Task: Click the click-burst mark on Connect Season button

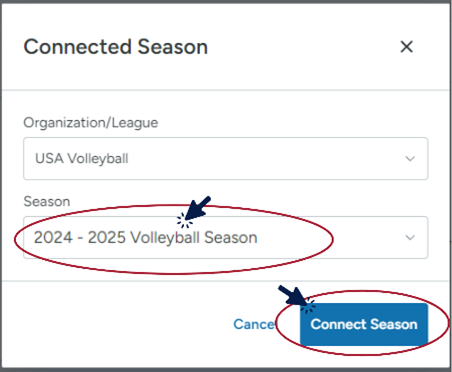Action: (x=308, y=305)
